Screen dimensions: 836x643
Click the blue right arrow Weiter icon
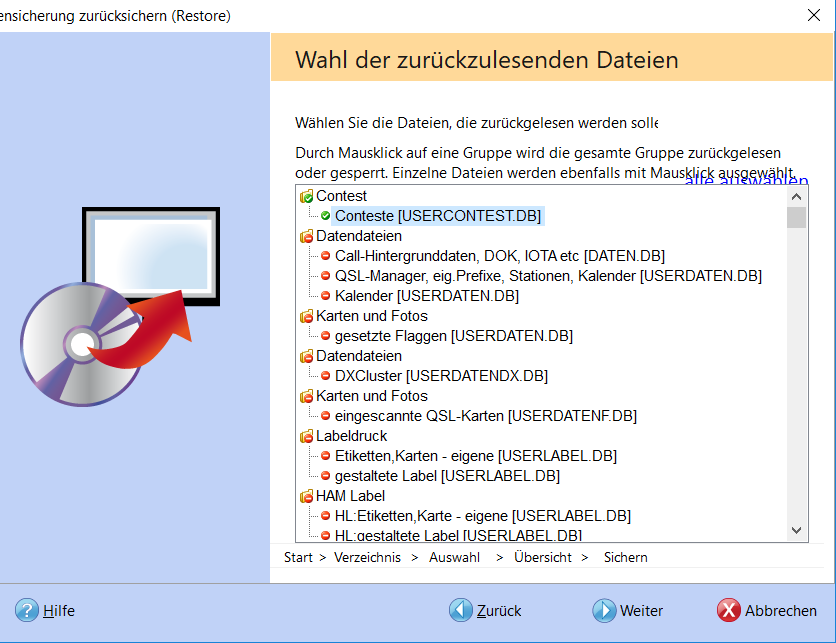(x=604, y=610)
